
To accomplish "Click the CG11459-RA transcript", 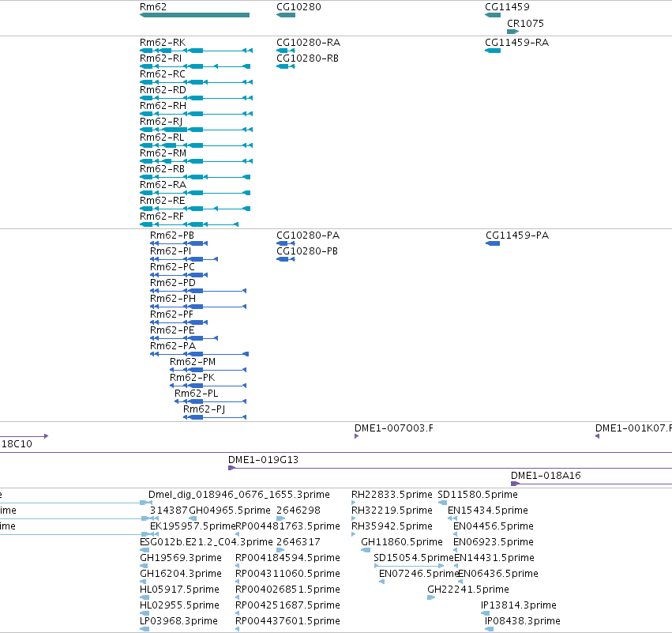I will coord(493,51).
